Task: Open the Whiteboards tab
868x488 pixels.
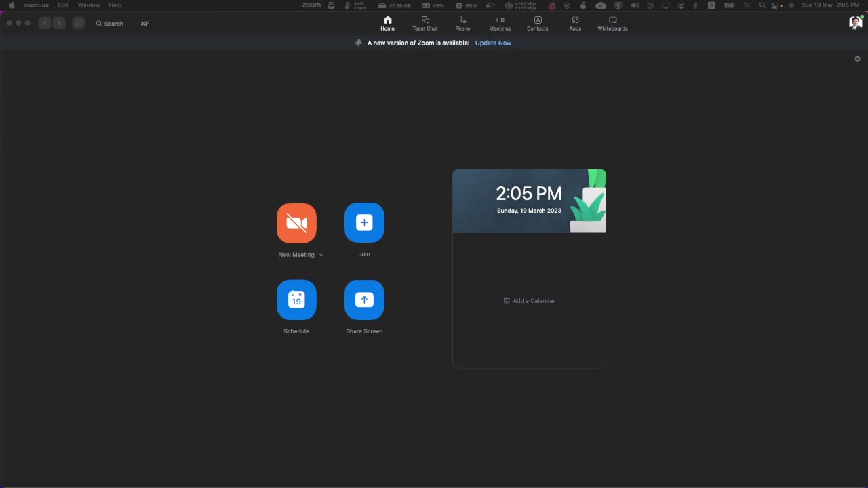Action: (612, 24)
